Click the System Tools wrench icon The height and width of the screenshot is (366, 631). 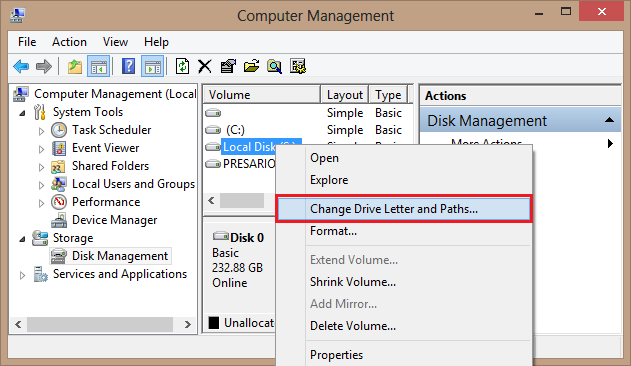pos(39,112)
